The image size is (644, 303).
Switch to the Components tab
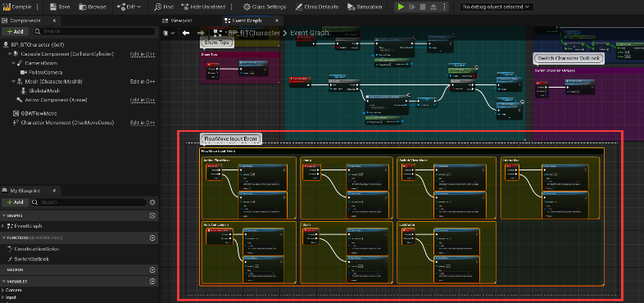(x=25, y=20)
